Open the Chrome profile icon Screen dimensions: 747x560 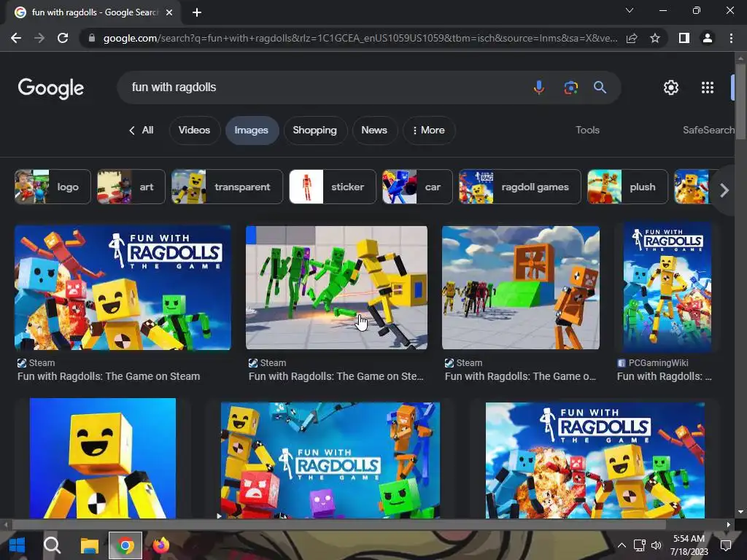point(708,38)
